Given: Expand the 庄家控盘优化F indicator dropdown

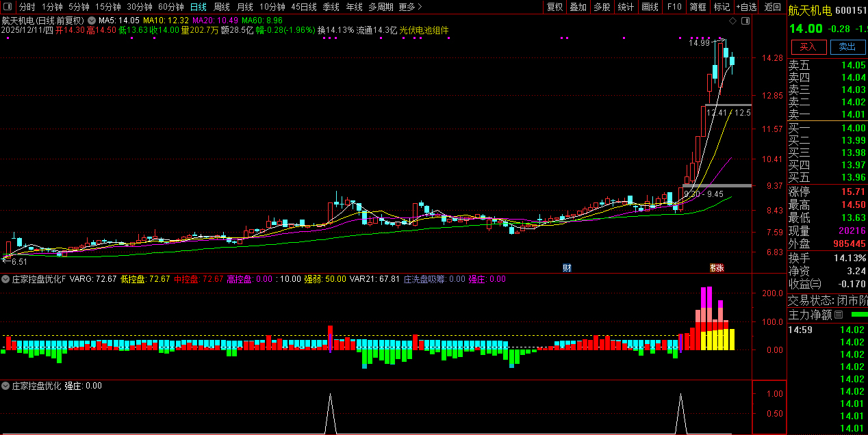Looking at the screenshot, I should pos(5,279).
